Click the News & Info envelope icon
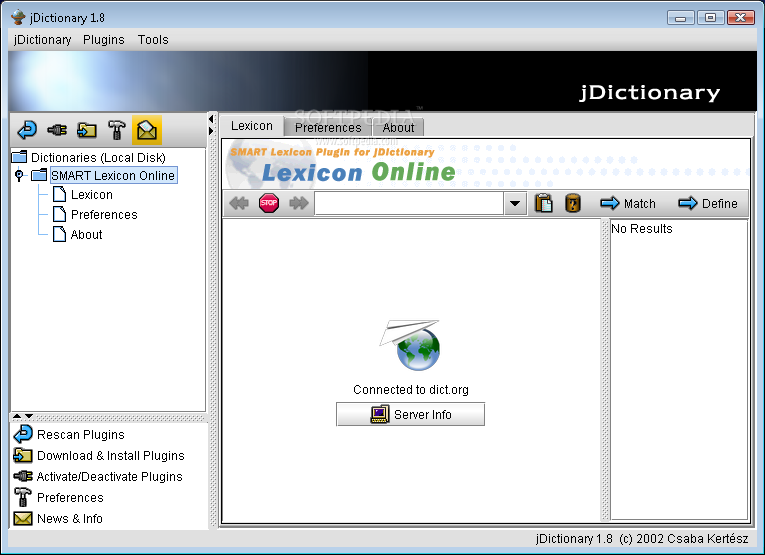 [x=23, y=518]
